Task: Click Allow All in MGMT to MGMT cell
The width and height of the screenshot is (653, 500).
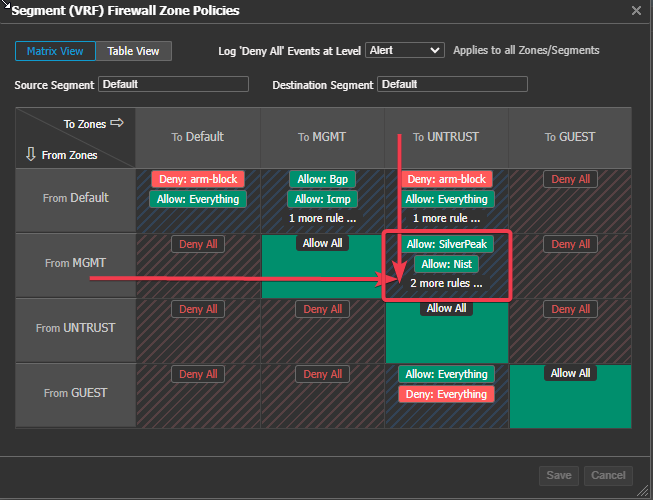Action: [x=322, y=243]
